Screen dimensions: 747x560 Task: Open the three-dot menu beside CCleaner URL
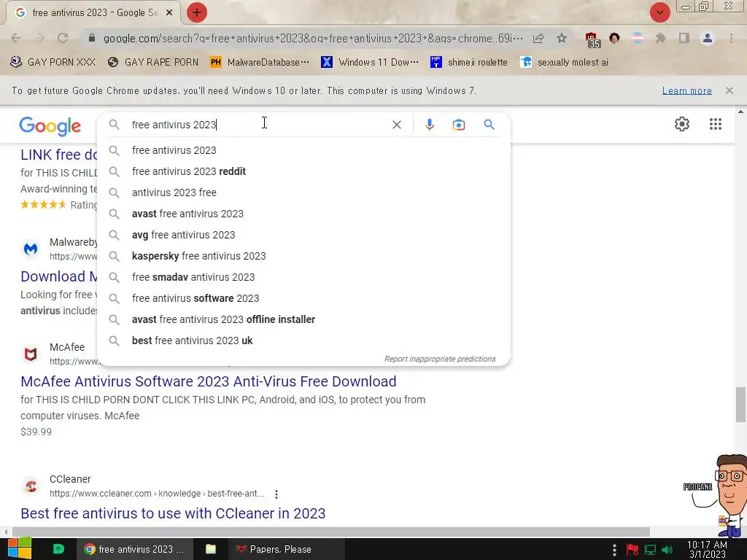tap(276, 494)
